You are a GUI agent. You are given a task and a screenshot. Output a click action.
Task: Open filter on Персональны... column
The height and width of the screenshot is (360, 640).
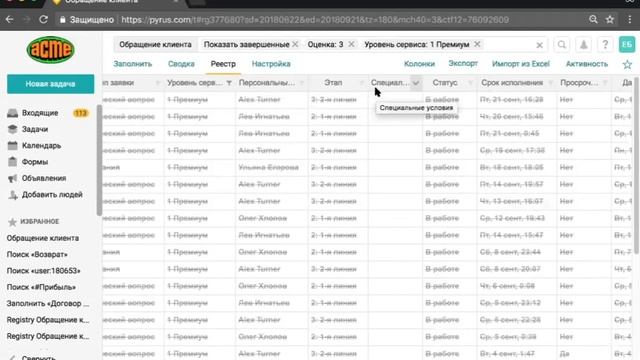(302, 83)
